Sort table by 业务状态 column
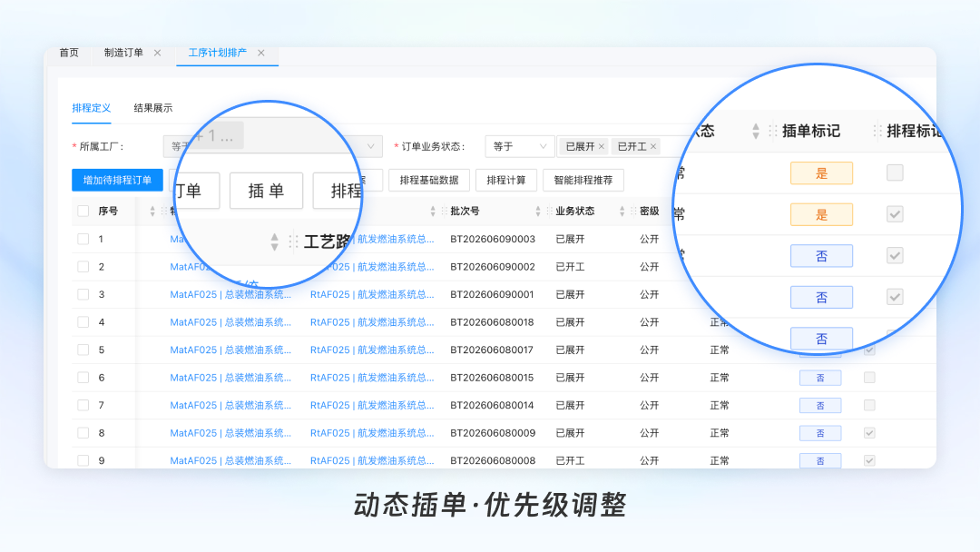Image resolution: width=980 pixels, height=552 pixels. tap(622, 212)
